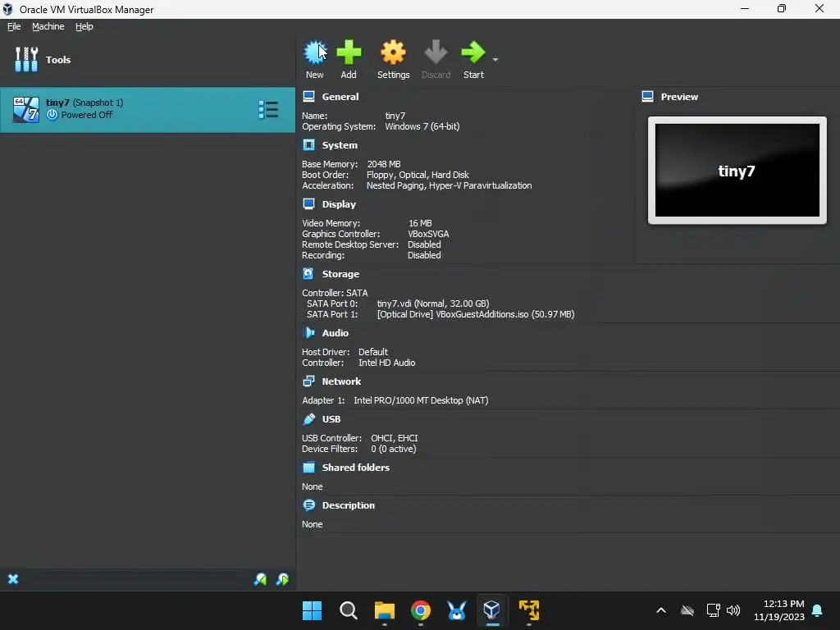Screen dimensions: 840x630
Task: Open the Machine menu
Action: pyautogui.click(x=48, y=26)
